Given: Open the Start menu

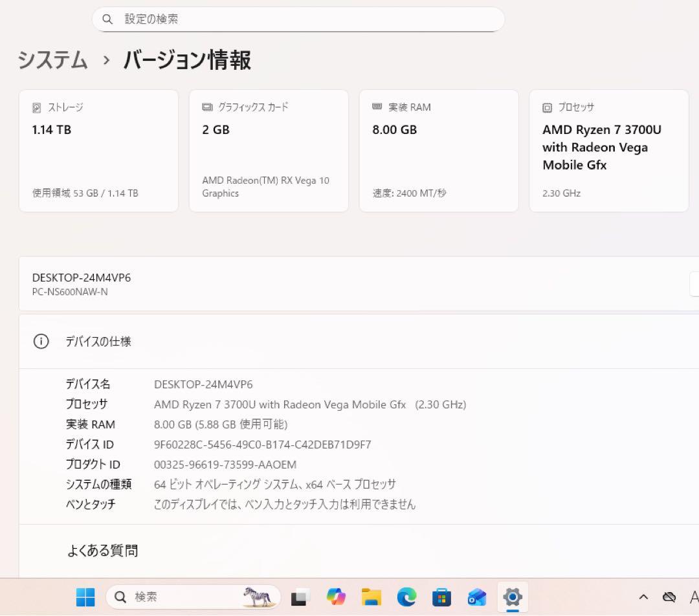Looking at the screenshot, I should (85, 597).
